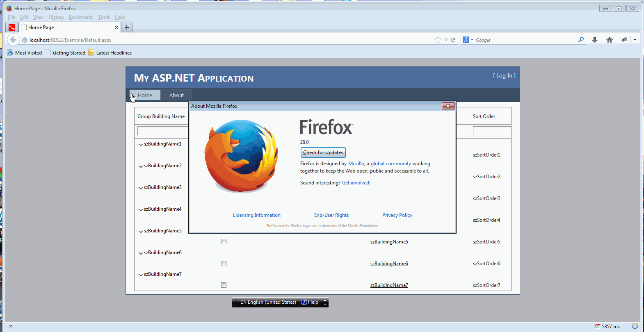
Task: Tick the checkbox in the szSortOrder5 row
Action: coord(224,242)
